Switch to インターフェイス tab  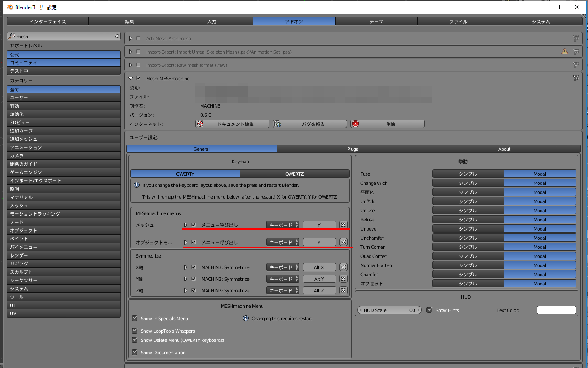[x=48, y=21]
